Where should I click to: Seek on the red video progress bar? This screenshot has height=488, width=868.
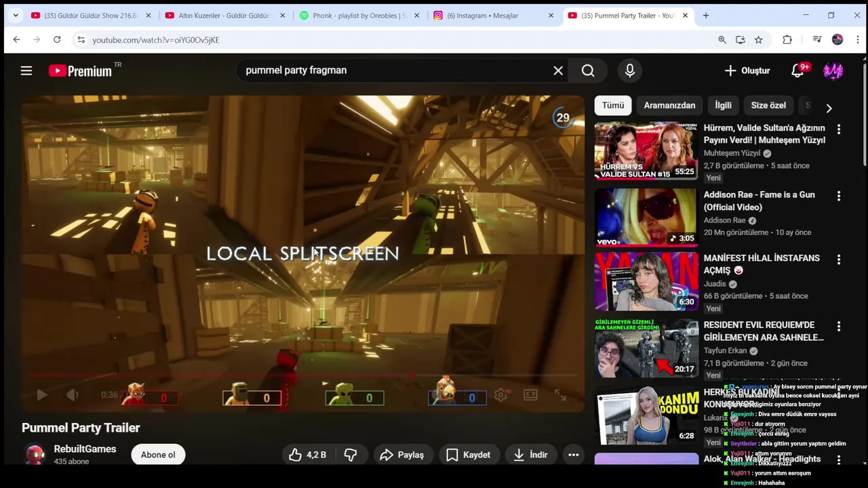point(303,375)
